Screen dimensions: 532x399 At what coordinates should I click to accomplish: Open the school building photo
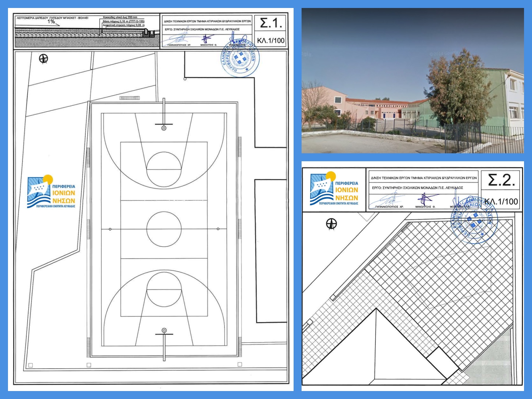point(412,80)
